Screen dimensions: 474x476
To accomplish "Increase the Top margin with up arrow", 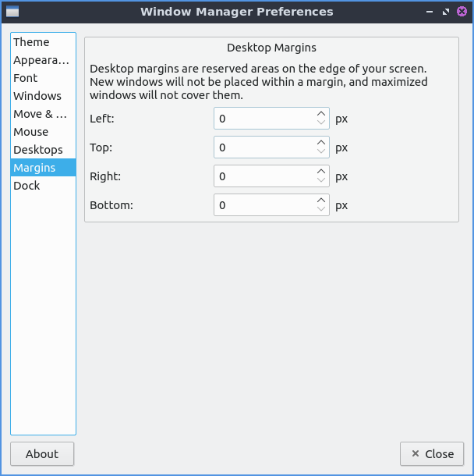I will tap(321, 143).
